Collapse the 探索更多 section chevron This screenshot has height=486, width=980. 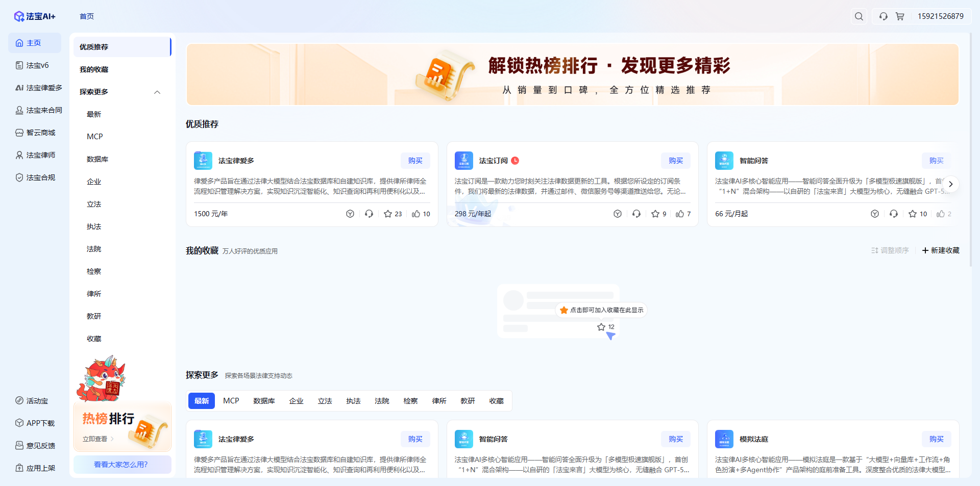157,92
